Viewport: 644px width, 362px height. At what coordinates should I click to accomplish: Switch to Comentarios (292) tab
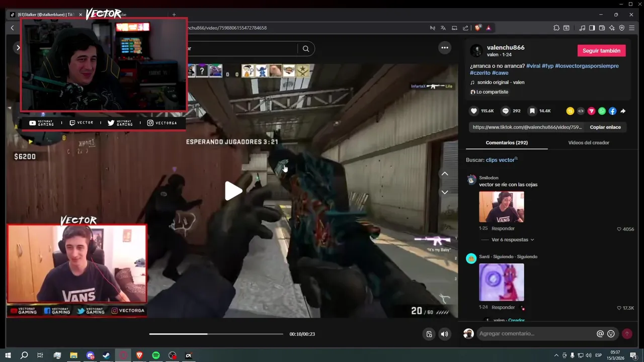point(507,143)
